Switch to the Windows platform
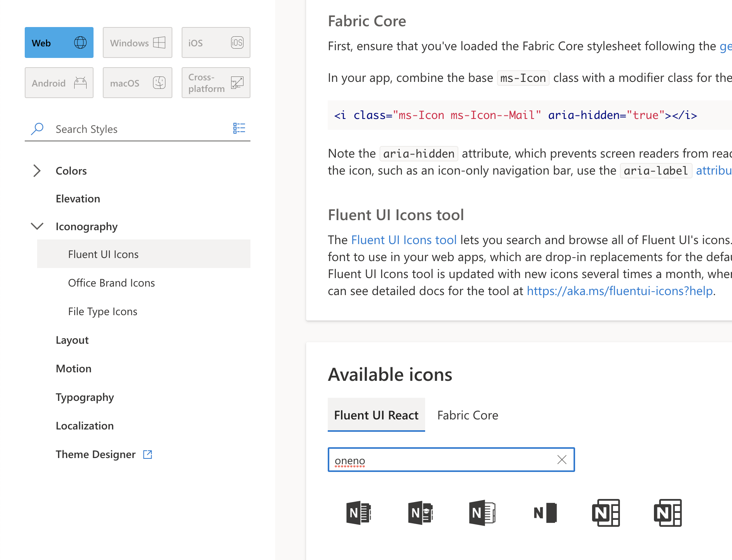The height and width of the screenshot is (560, 732). tap(138, 42)
